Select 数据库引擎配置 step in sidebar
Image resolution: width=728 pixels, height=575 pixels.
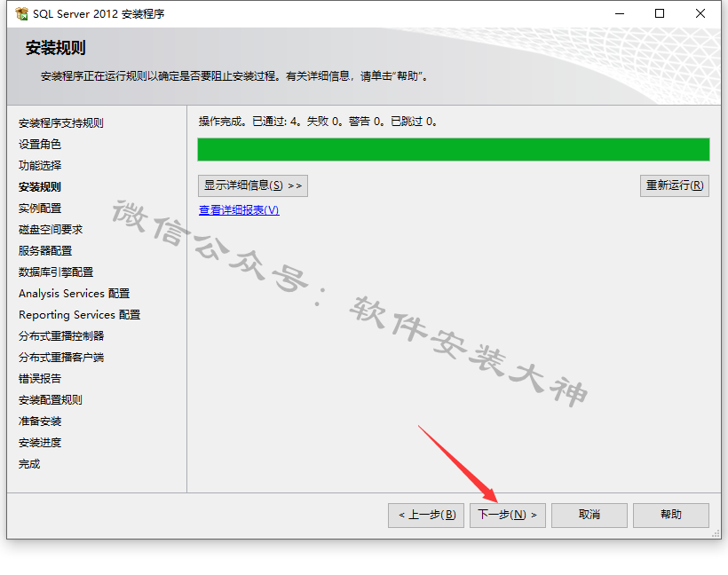point(56,272)
